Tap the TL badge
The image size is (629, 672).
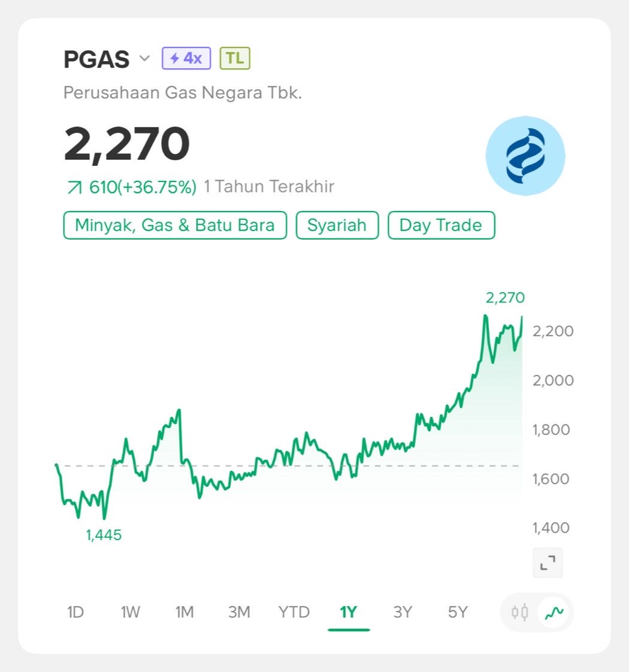coord(235,59)
